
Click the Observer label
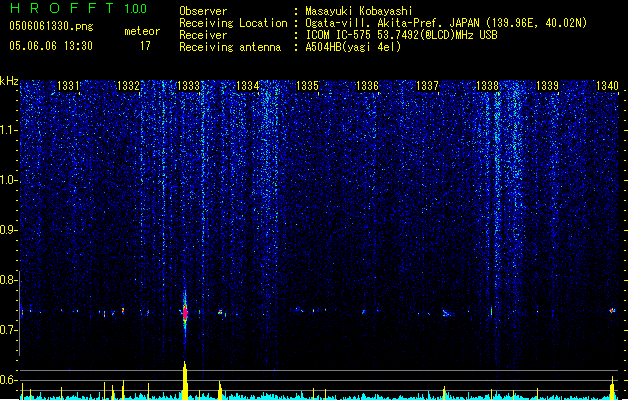pos(203,11)
